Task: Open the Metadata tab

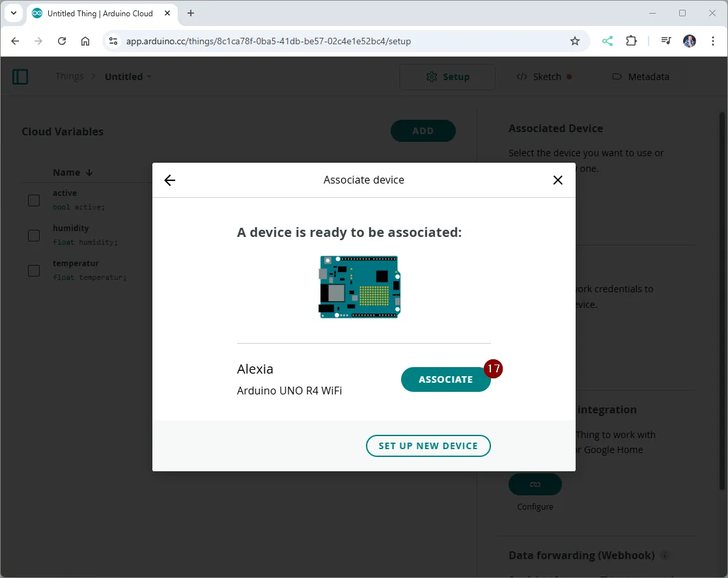Action: (641, 77)
